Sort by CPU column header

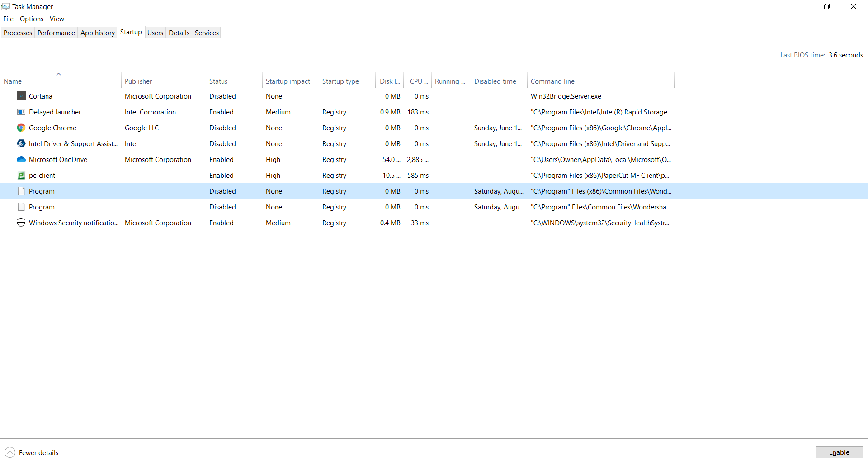(418, 80)
